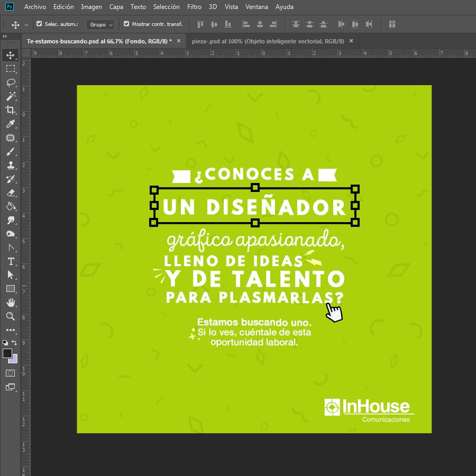
Task: Select the Lasso tool
Action: point(11,83)
